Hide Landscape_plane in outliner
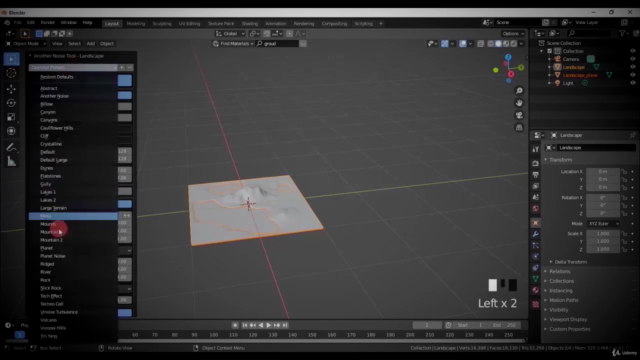The image size is (640, 360). (633, 75)
